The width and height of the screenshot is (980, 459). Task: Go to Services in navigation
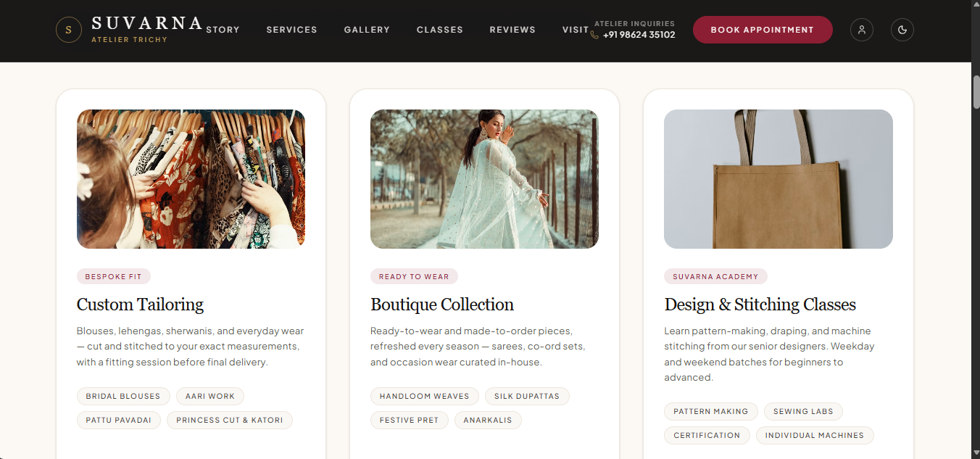tap(291, 30)
